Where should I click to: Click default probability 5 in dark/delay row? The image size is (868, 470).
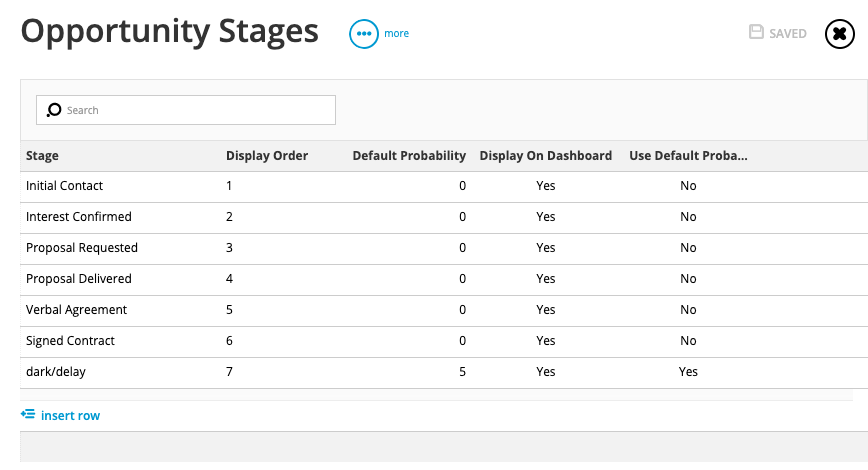point(462,371)
